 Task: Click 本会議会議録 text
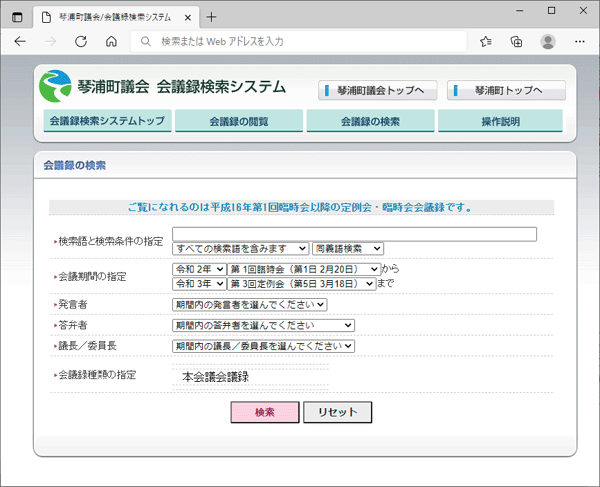(215, 377)
